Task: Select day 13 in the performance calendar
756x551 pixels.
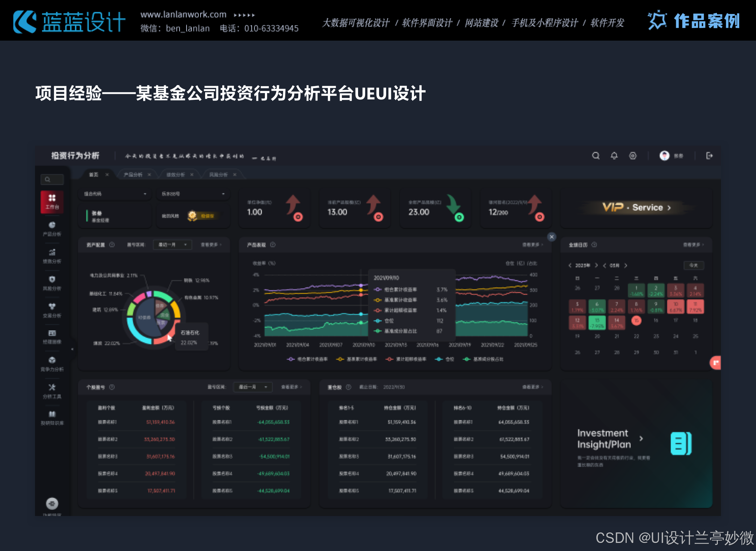Action: tap(597, 323)
